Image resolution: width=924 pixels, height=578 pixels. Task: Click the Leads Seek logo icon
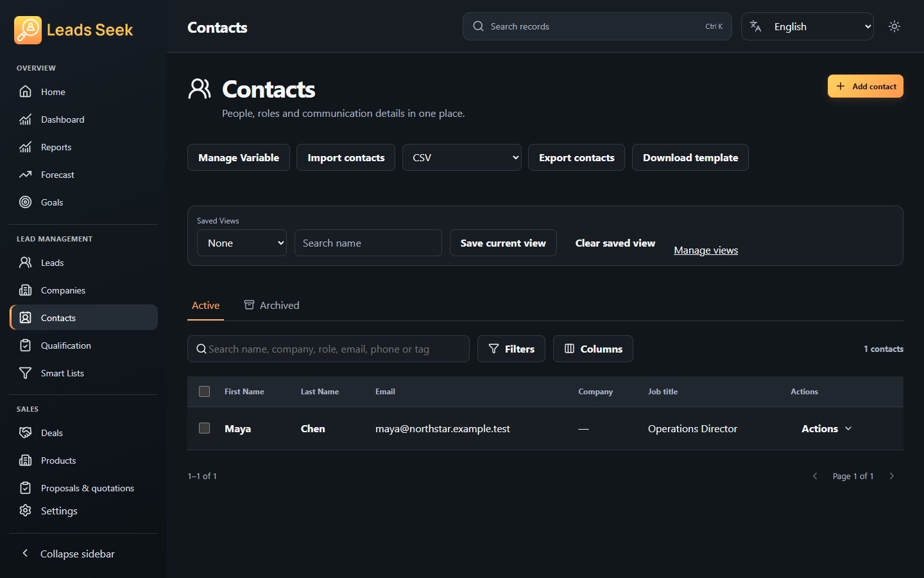[x=28, y=30]
